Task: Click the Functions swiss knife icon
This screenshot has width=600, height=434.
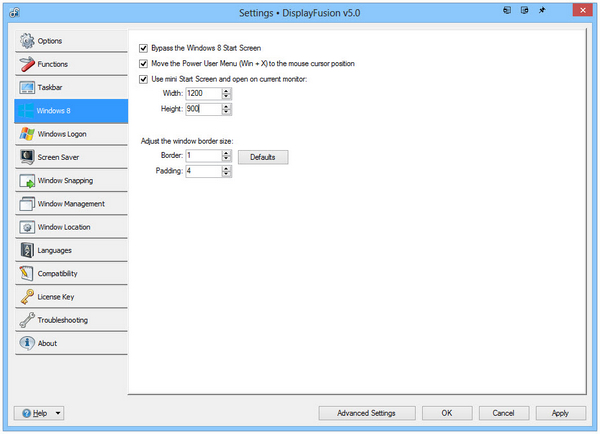Action: click(27, 64)
